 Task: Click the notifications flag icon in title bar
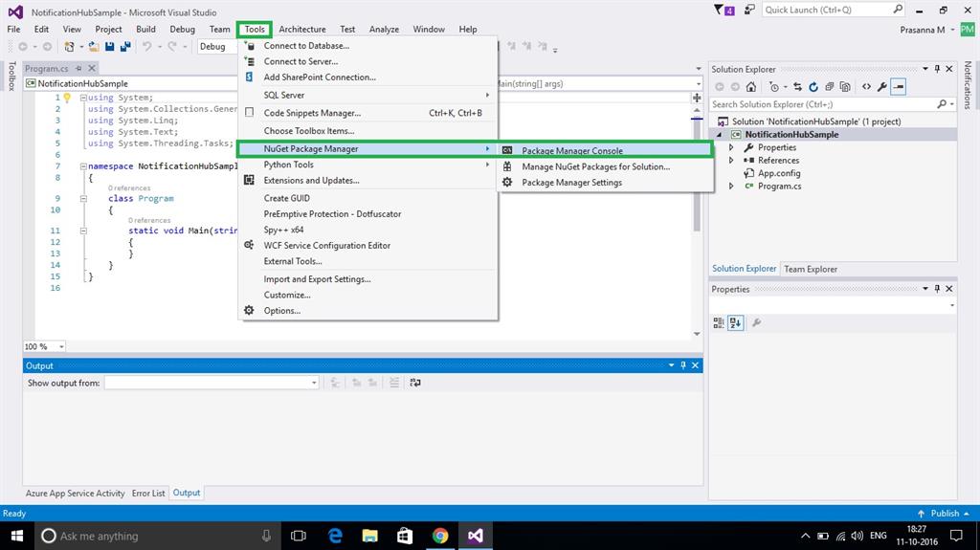(724, 10)
